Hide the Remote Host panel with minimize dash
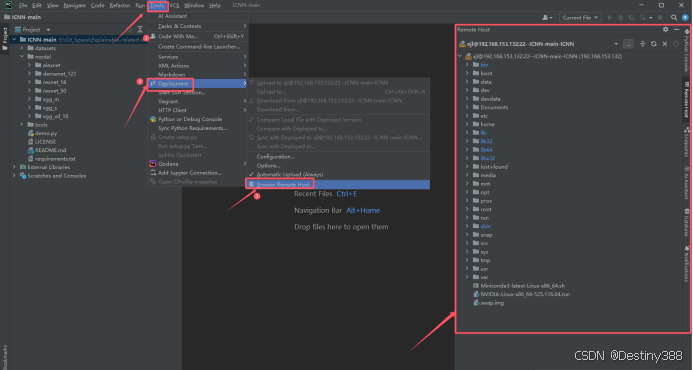Image resolution: width=693 pixels, height=370 pixels. coord(677,30)
